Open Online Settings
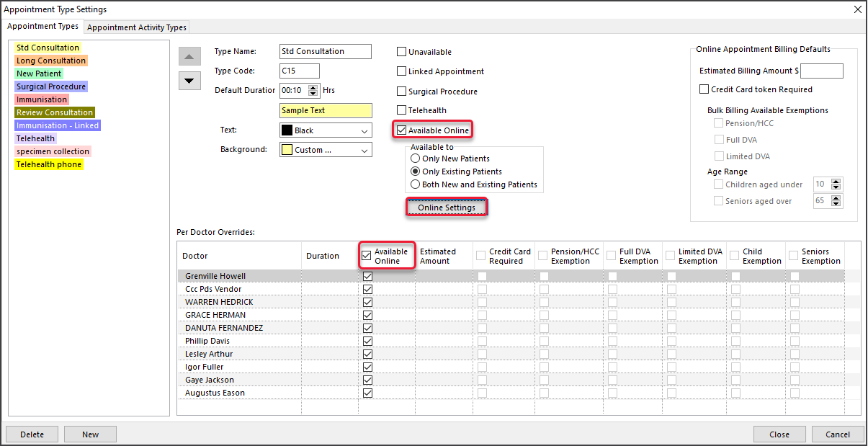The width and height of the screenshot is (868, 446). (447, 208)
